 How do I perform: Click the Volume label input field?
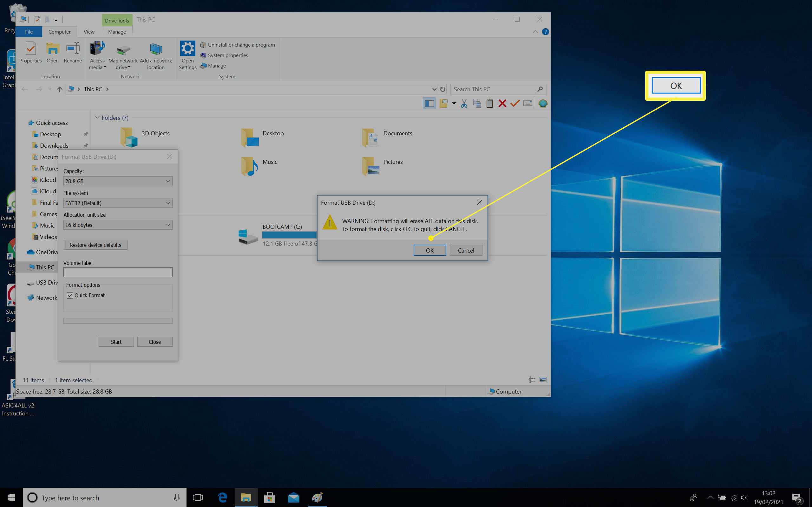[117, 273]
